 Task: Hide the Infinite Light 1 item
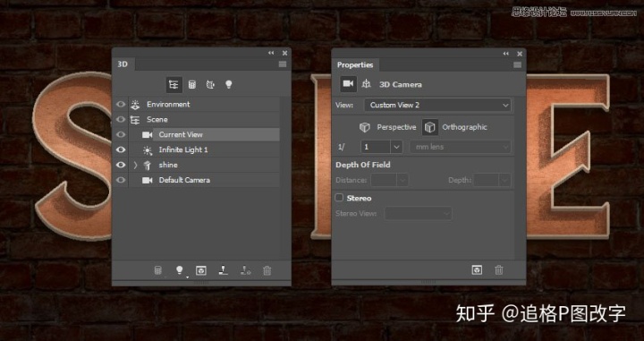tap(121, 150)
